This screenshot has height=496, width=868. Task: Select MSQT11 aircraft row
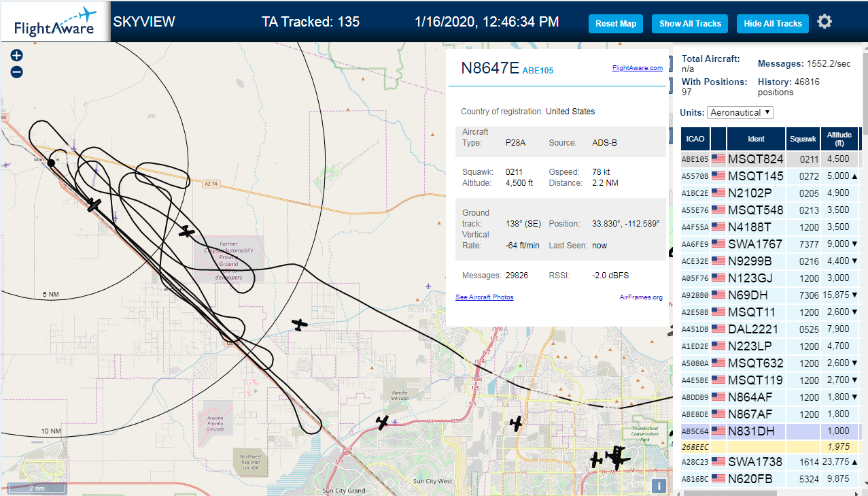click(x=770, y=312)
